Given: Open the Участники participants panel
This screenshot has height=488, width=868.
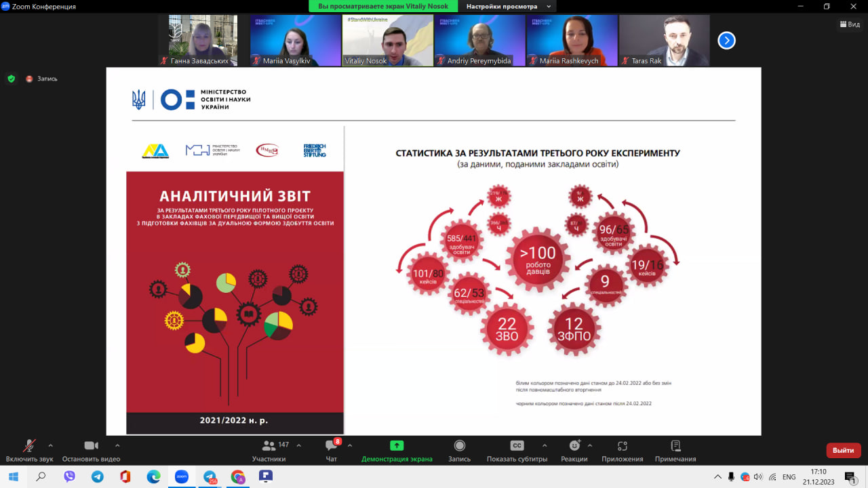Looking at the screenshot, I should point(269,451).
